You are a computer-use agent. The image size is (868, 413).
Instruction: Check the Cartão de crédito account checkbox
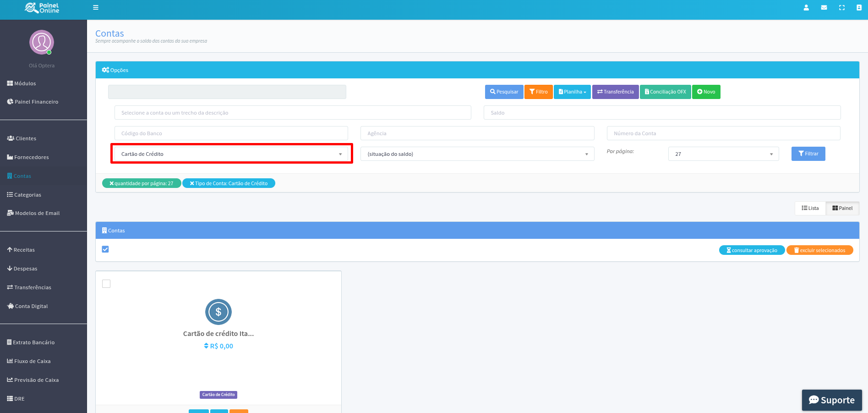pos(106,284)
